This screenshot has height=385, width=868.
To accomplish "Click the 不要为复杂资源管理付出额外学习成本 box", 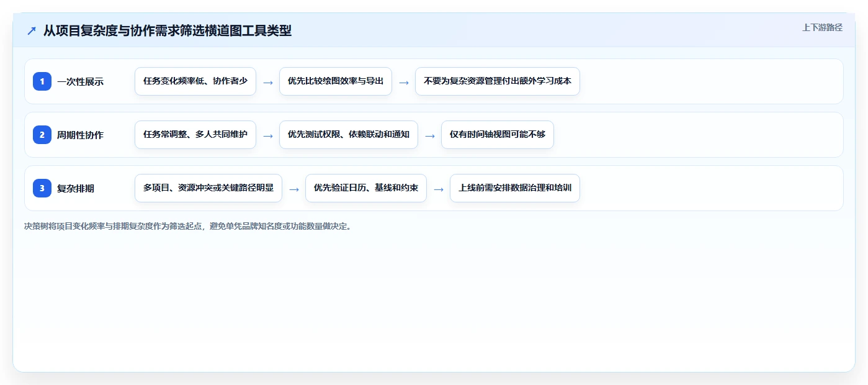I will tap(498, 81).
